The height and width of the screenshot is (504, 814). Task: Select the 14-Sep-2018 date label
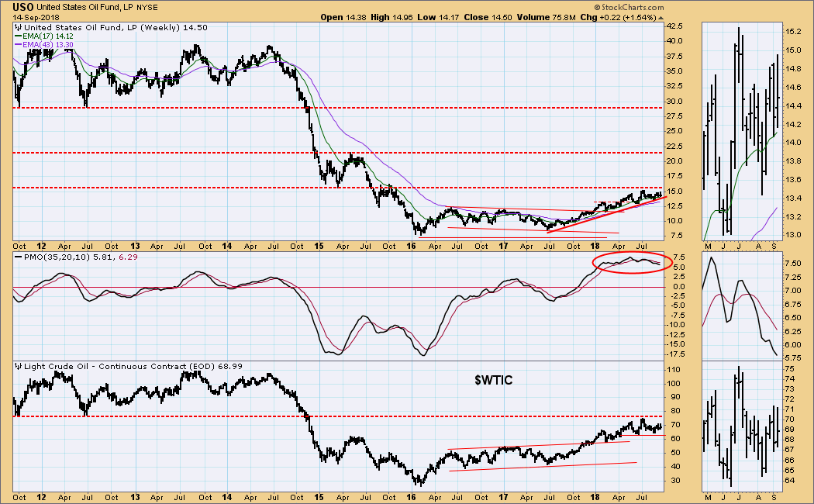click(x=36, y=17)
